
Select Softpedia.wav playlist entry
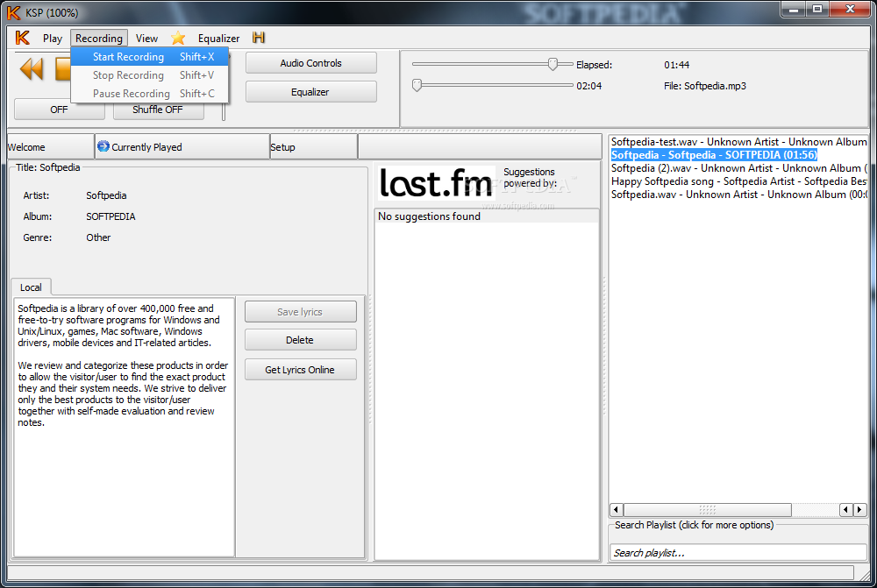coord(738,195)
